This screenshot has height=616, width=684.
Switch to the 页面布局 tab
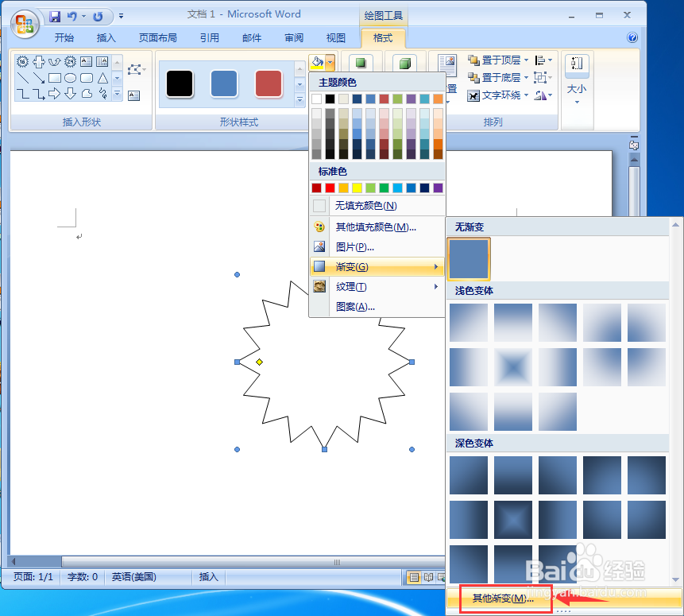(158, 38)
